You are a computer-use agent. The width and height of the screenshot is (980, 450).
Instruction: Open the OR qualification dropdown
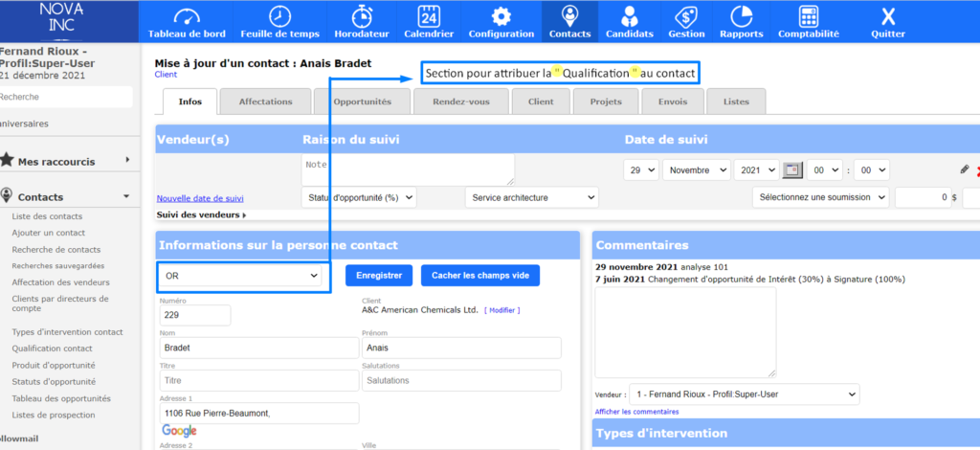coord(242,276)
